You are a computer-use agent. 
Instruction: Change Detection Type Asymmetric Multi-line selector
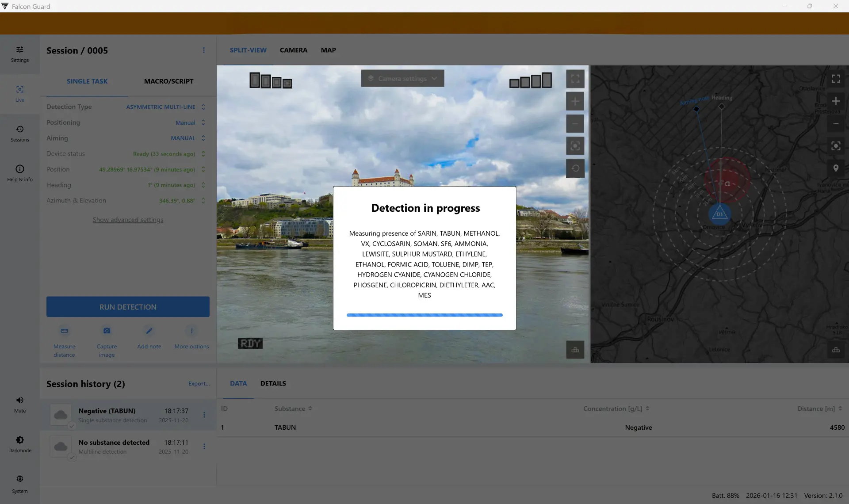(x=165, y=107)
